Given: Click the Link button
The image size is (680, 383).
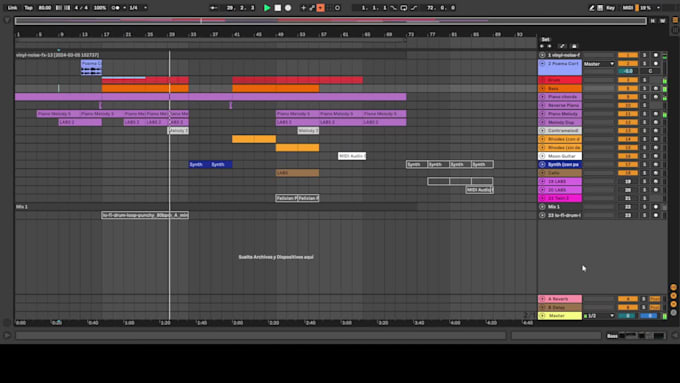Looking at the screenshot, I should click(12, 8).
